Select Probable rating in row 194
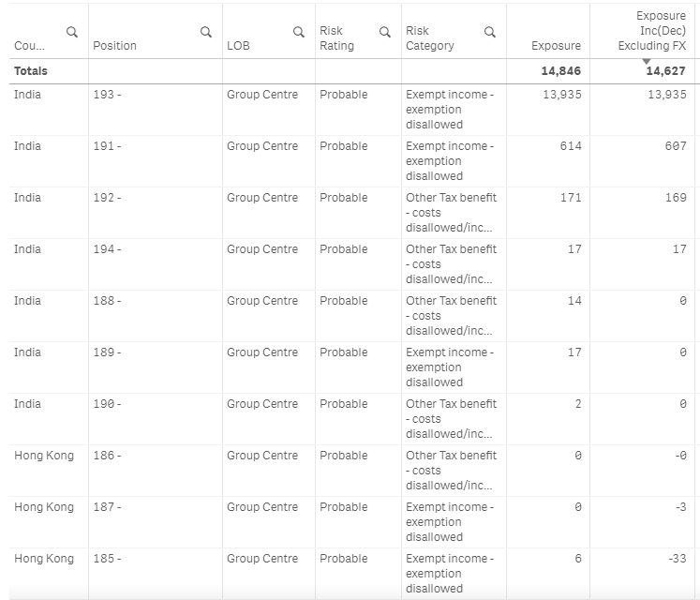Image resolution: width=700 pixels, height=600 pixels. click(343, 249)
